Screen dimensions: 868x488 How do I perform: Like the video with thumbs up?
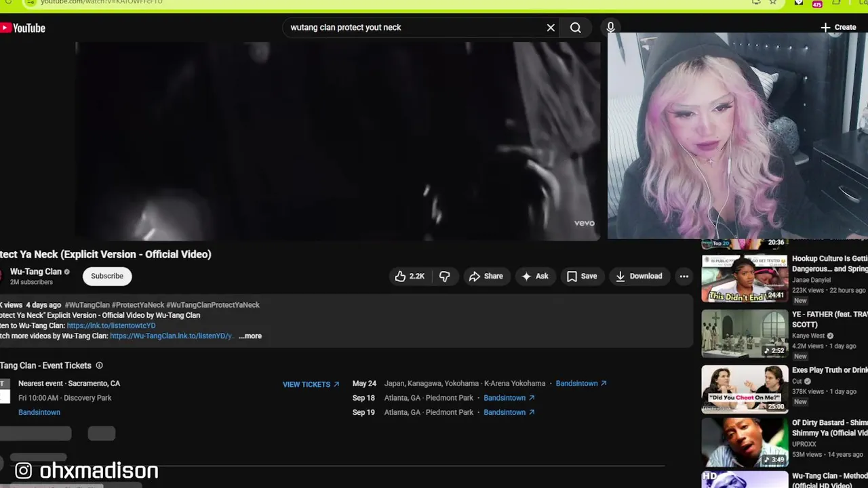pyautogui.click(x=410, y=276)
